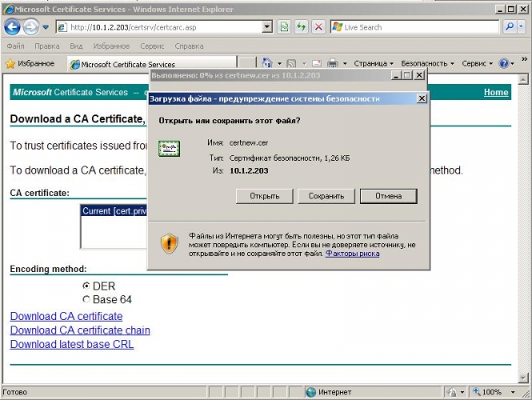This screenshot has height=400, width=532.
Task: Click the browser Forward arrow button
Action: 30,27
